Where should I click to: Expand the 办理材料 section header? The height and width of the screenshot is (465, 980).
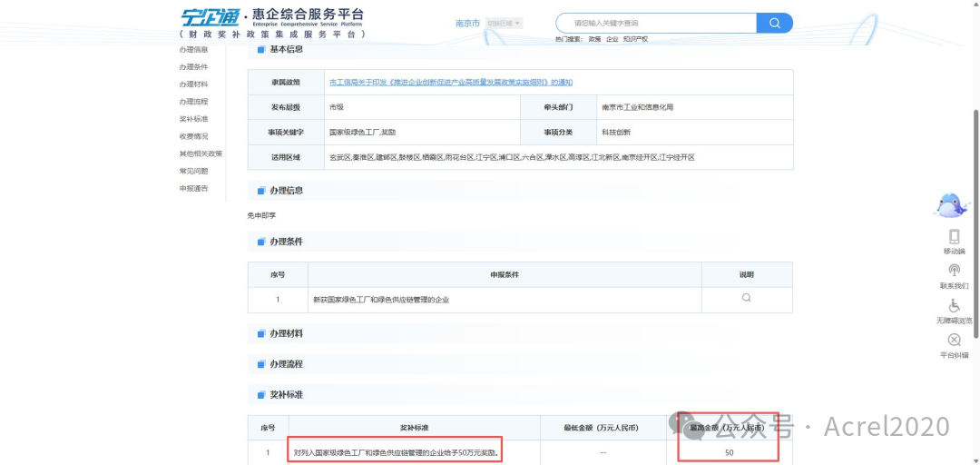pyautogui.click(x=521, y=333)
